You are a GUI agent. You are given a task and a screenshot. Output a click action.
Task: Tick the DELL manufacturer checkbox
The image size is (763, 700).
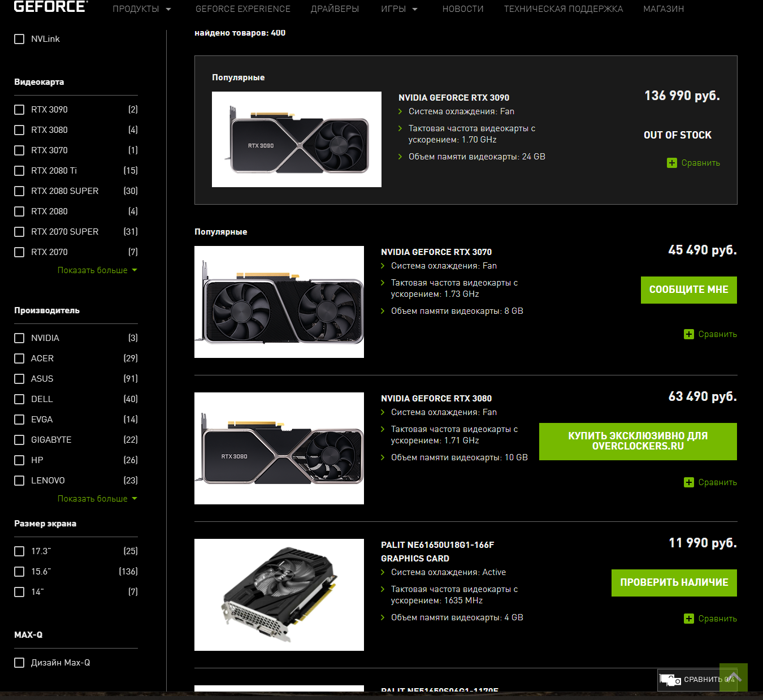19,399
